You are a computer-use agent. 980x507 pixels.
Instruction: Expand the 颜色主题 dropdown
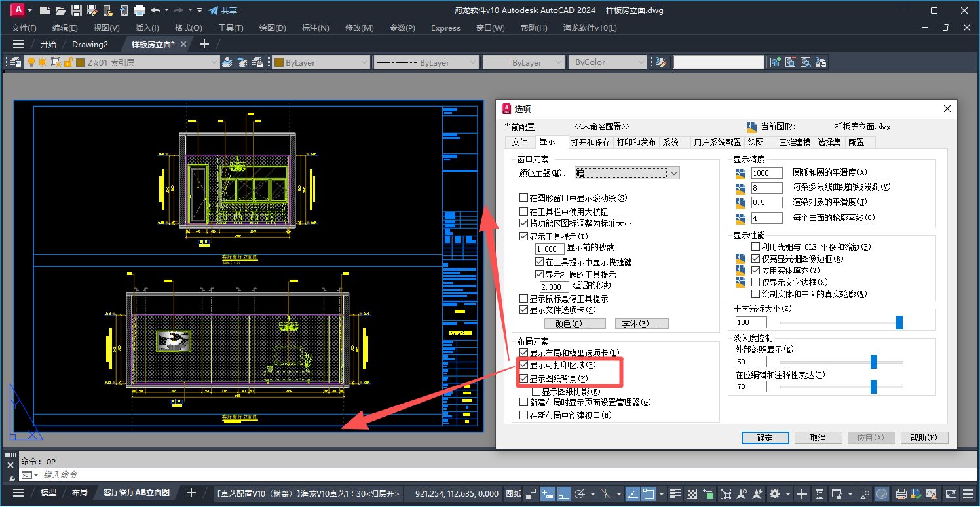(627, 173)
